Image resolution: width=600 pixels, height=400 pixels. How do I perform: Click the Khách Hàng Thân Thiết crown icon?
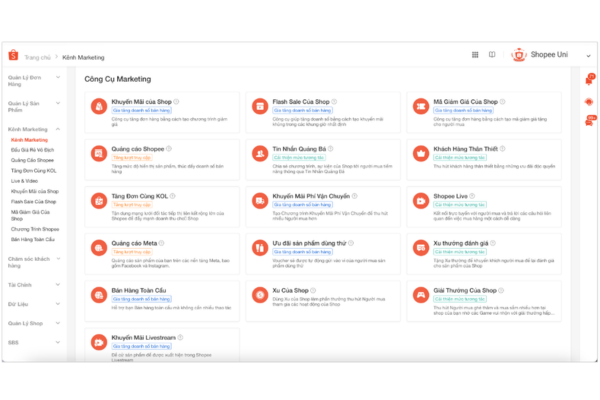click(421, 153)
